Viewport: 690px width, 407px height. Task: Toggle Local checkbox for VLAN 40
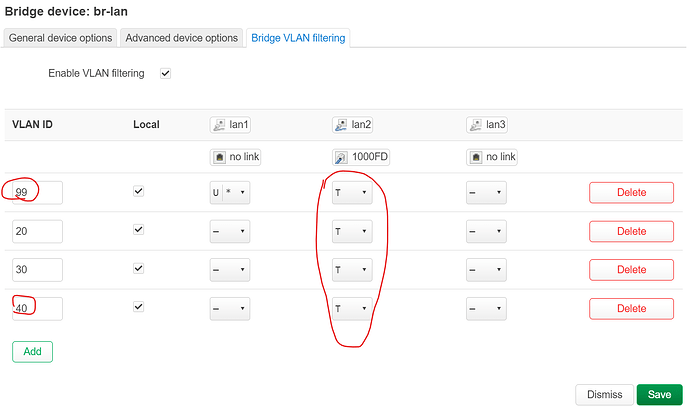[x=139, y=307]
